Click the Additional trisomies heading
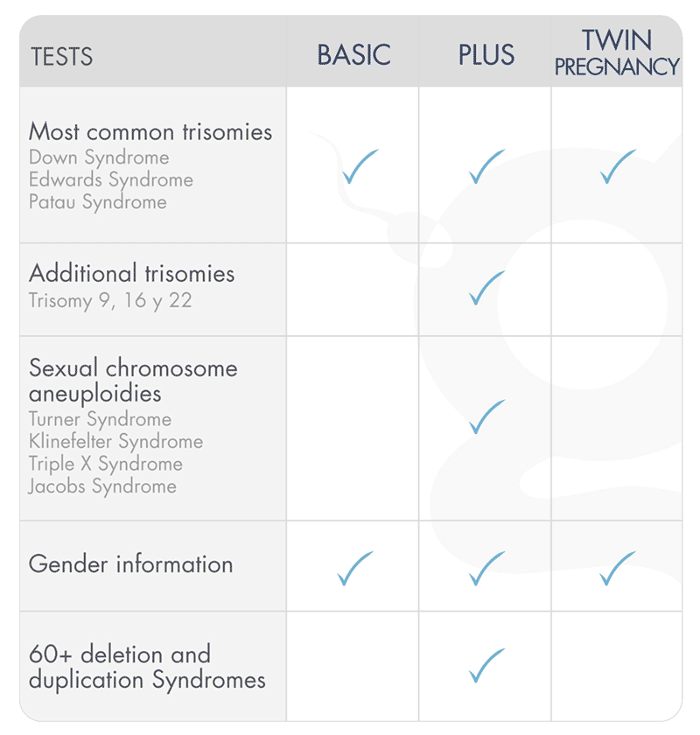This screenshot has height=735, width=700. tap(132, 273)
